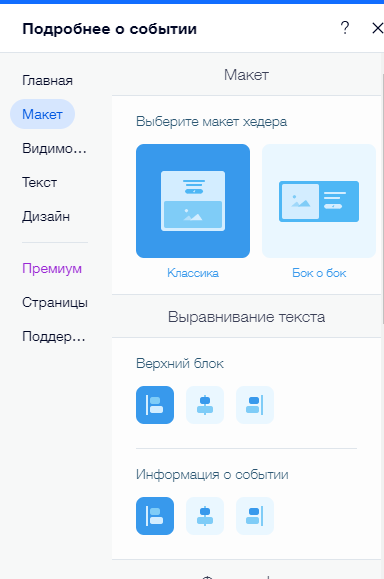Align Верхний блок text center
The height and width of the screenshot is (579, 384).
pos(205,405)
